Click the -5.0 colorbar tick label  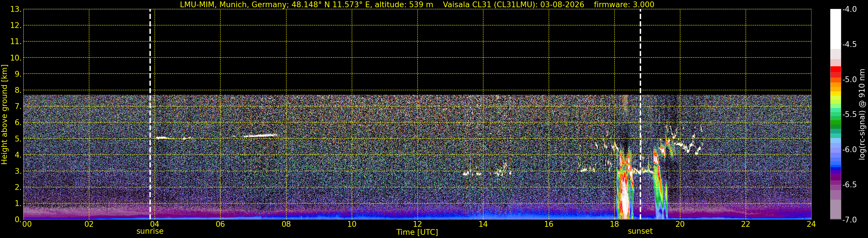point(849,80)
